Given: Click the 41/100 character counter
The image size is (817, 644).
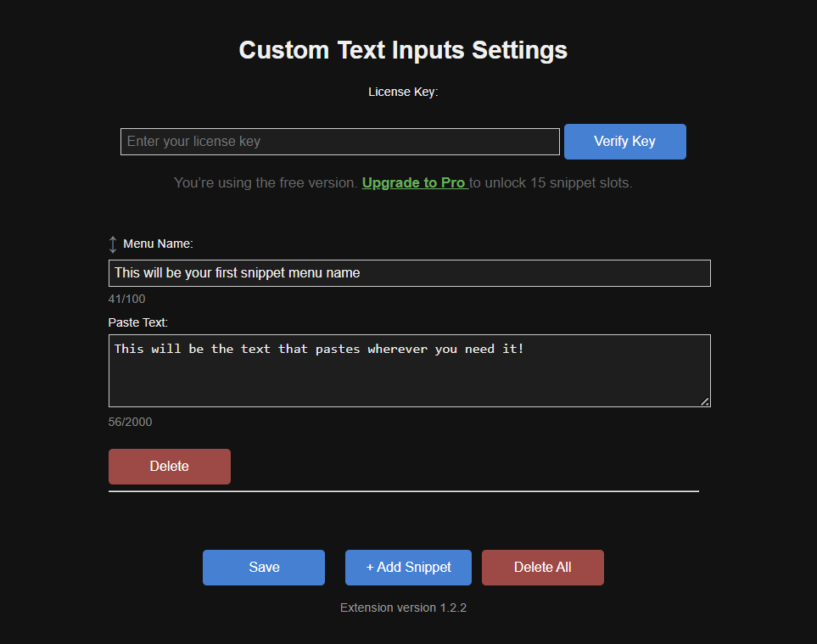Looking at the screenshot, I should click(126, 299).
